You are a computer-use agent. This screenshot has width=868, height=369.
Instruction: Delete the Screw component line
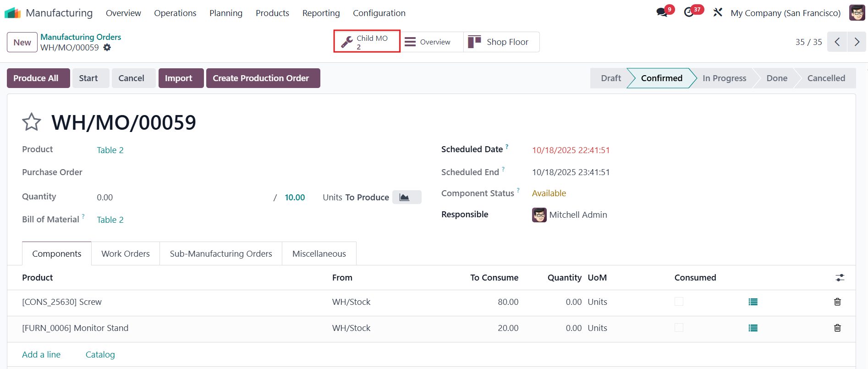837,302
